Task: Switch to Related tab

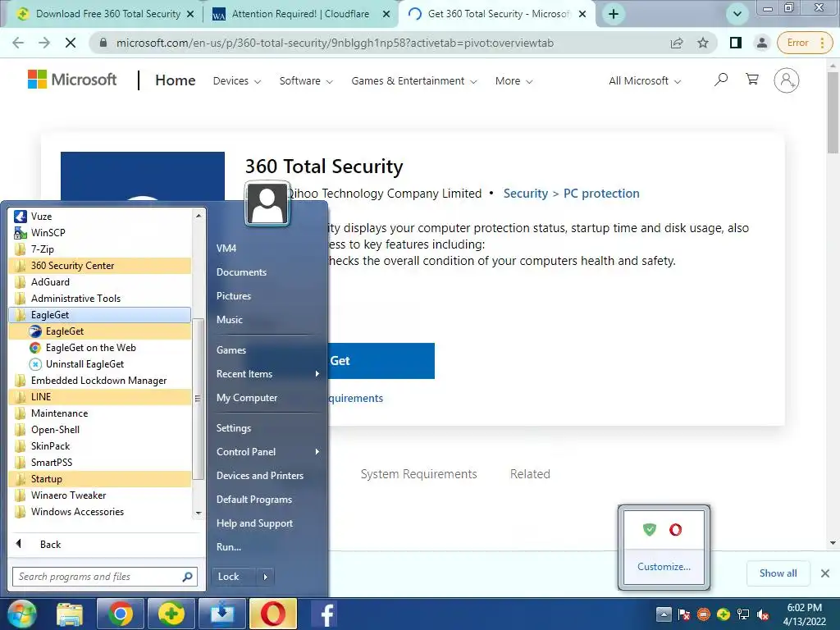Action: pyautogui.click(x=530, y=474)
